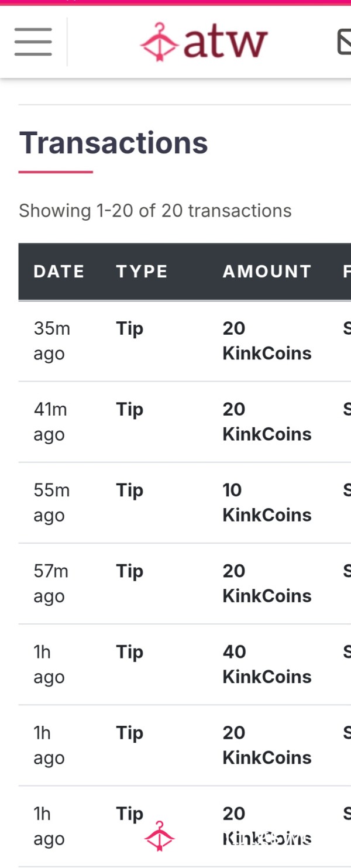Click Showing 1-20 of 20 transactions text
The width and height of the screenshot is (351, 868).
click(155, 211)
